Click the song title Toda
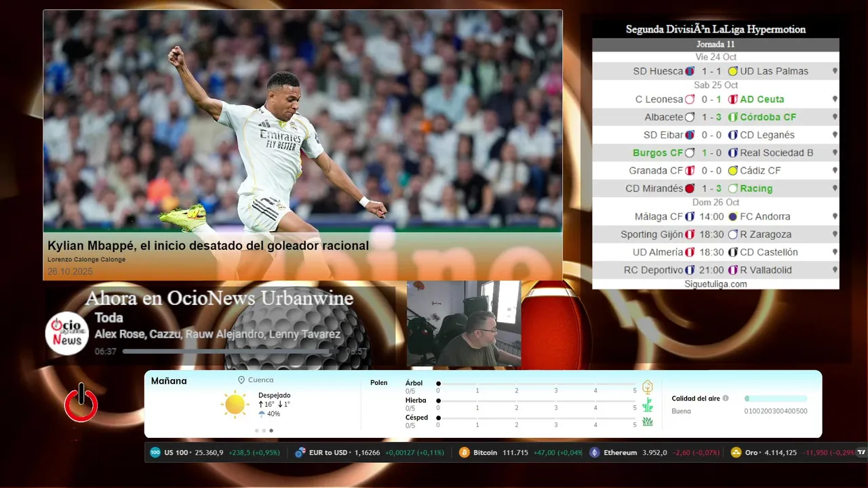Image resolution: width=868 pixels, height=488 pixels. click(x=108, y=318)
